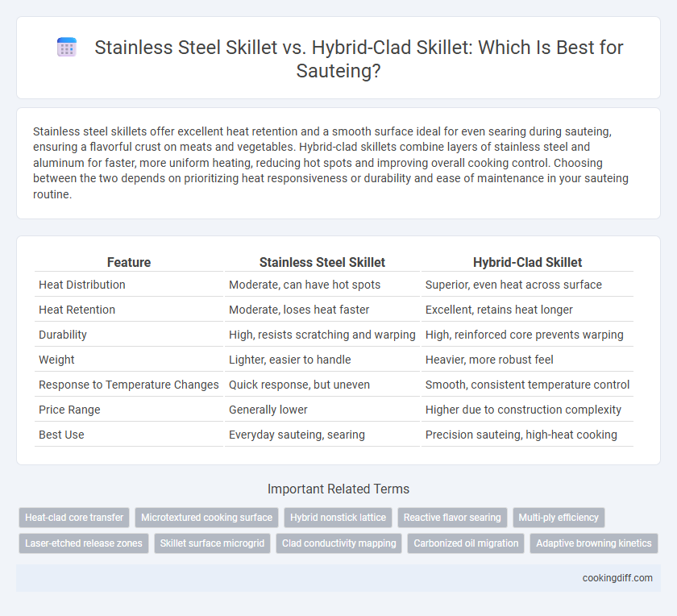This screenshot has width=677, height=616.
Task: Select the Clad conductivity mapping tag
Action: coord(339,543)
